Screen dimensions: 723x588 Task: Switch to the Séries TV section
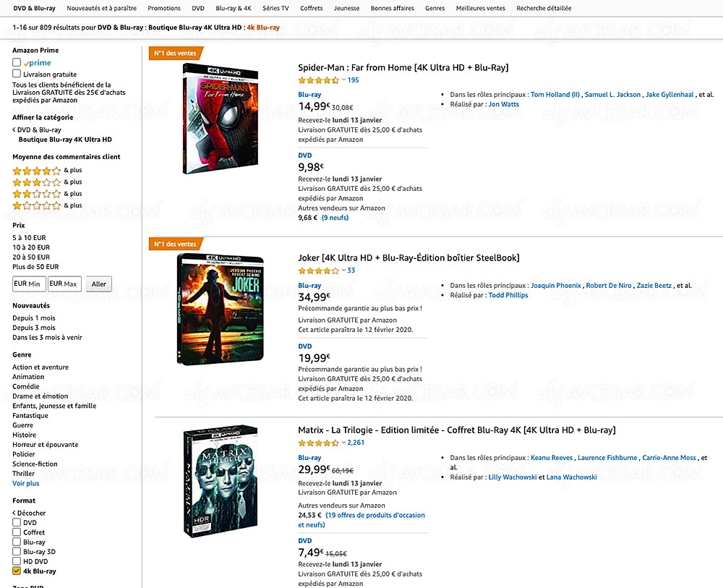tap(275, 8)
